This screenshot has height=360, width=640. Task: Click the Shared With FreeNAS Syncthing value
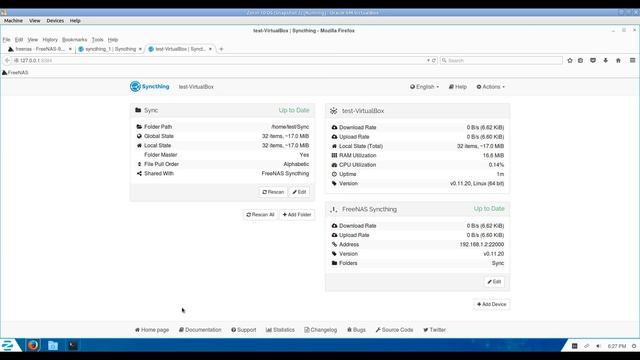click(x=285, y=173)
